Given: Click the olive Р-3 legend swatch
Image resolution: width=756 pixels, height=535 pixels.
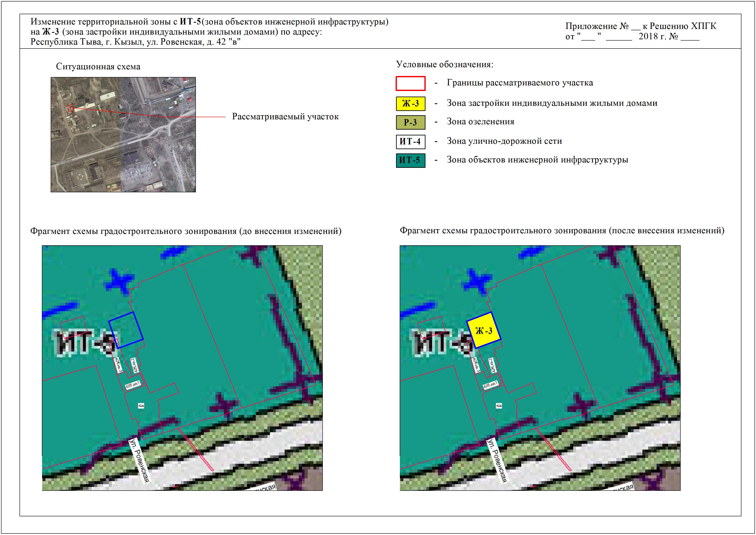Looking at the screenshot, I should click(x=410, y=122).
